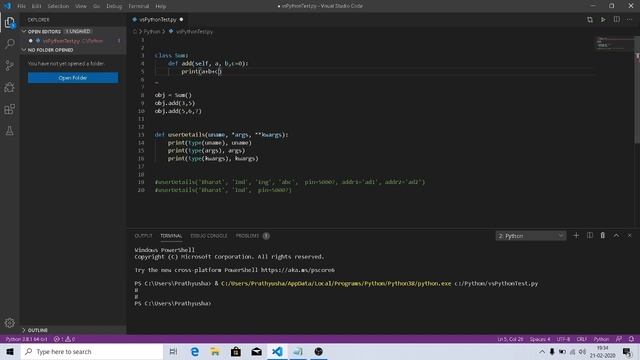The image size is (640, 360).
Task: Change language mode Python in status bar
Action: [601, 339]
